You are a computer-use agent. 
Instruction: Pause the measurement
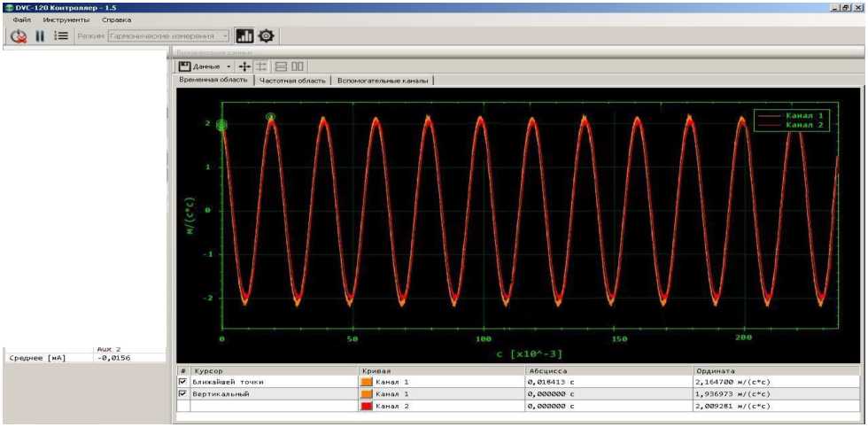[x=40, y=36]
